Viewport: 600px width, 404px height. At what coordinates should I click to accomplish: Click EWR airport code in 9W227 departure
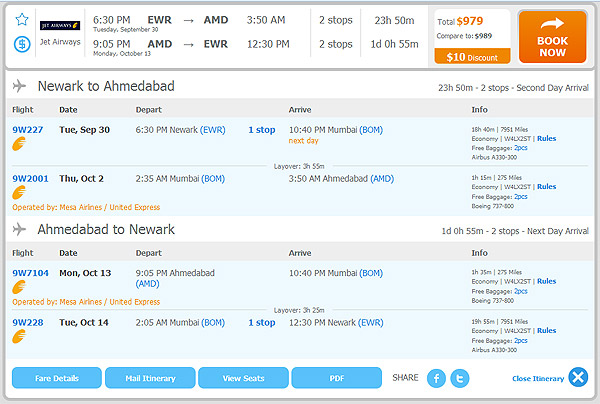213,130
